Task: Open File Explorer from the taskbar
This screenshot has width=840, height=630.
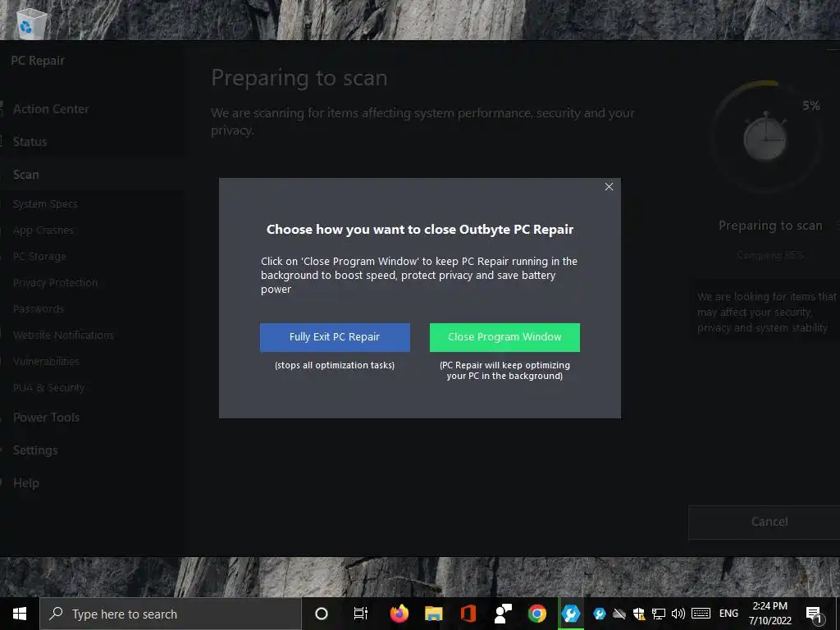Action: 434,614
